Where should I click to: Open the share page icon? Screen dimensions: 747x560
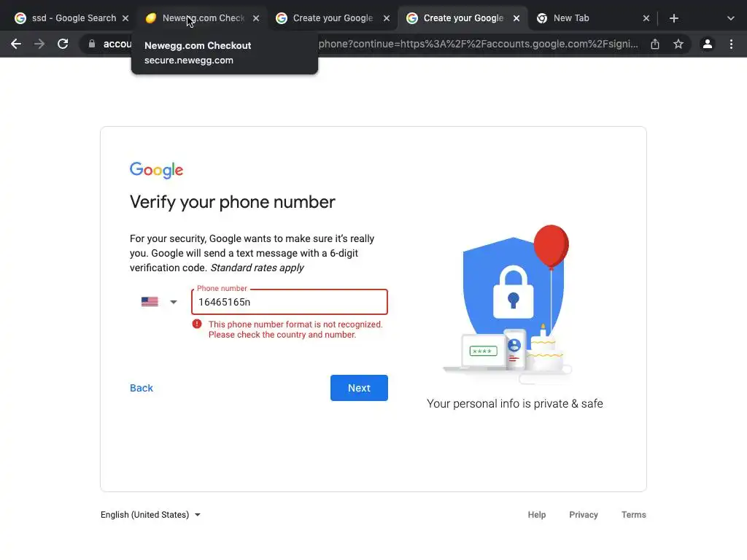pyautogui.click(x=655, y=44)
